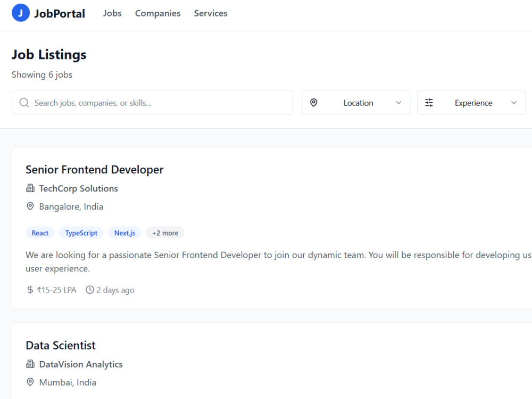Click the 'Mumbai, India' location text
The height and width of the screenshot is (399, 532).
tap(68, 383)
